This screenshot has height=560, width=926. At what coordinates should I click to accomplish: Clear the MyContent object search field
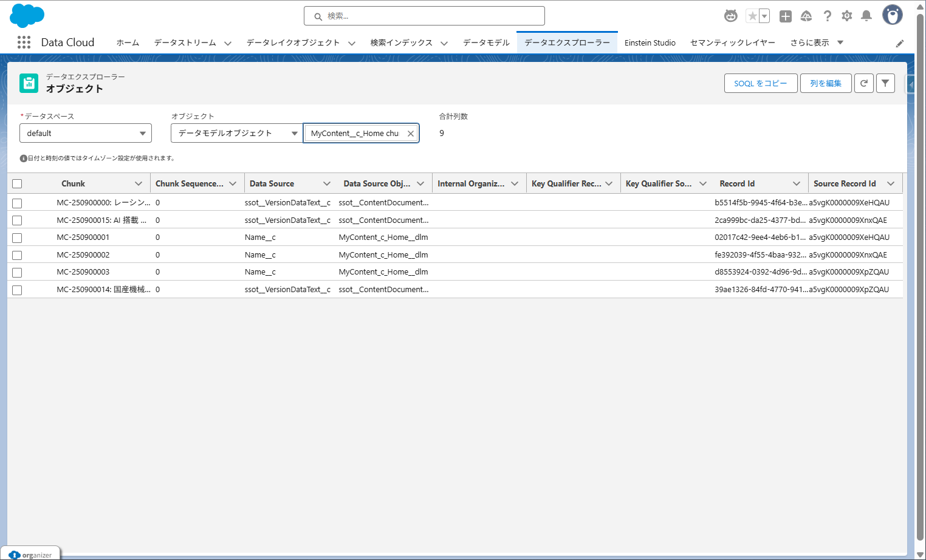tap(411, 134)
